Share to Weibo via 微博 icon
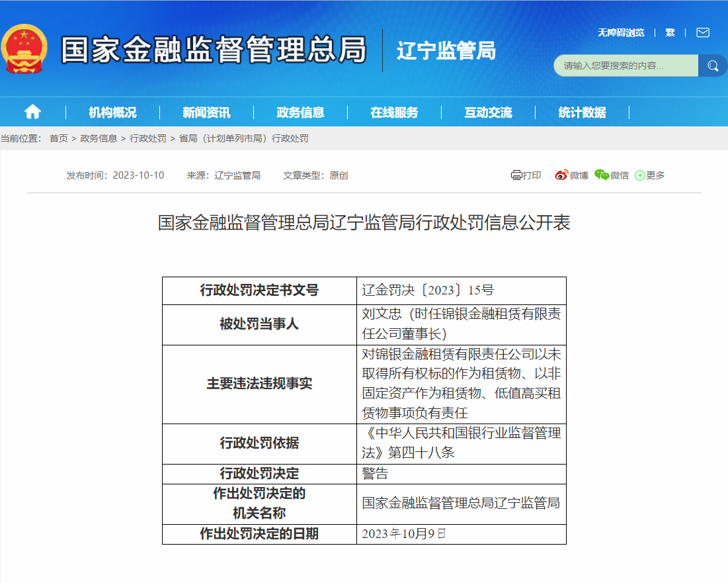This screenshot has width=728, height=583. [x=571, y=175]
